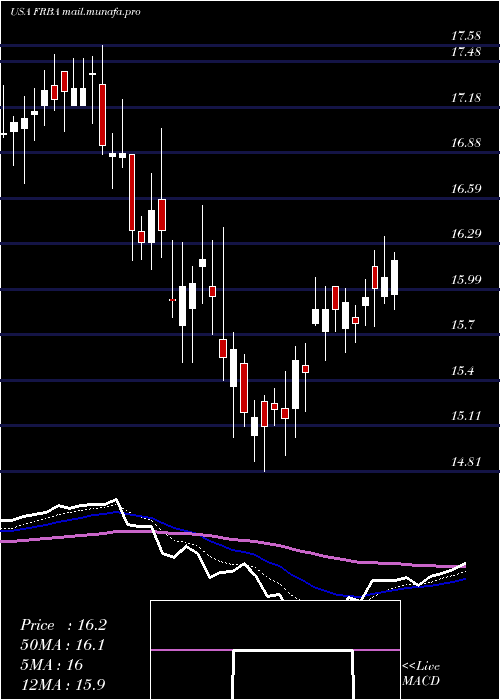Select the 15.7 price level label
Image resolution: width=500 pixels, height=700 pixels.
click(462, 325)
